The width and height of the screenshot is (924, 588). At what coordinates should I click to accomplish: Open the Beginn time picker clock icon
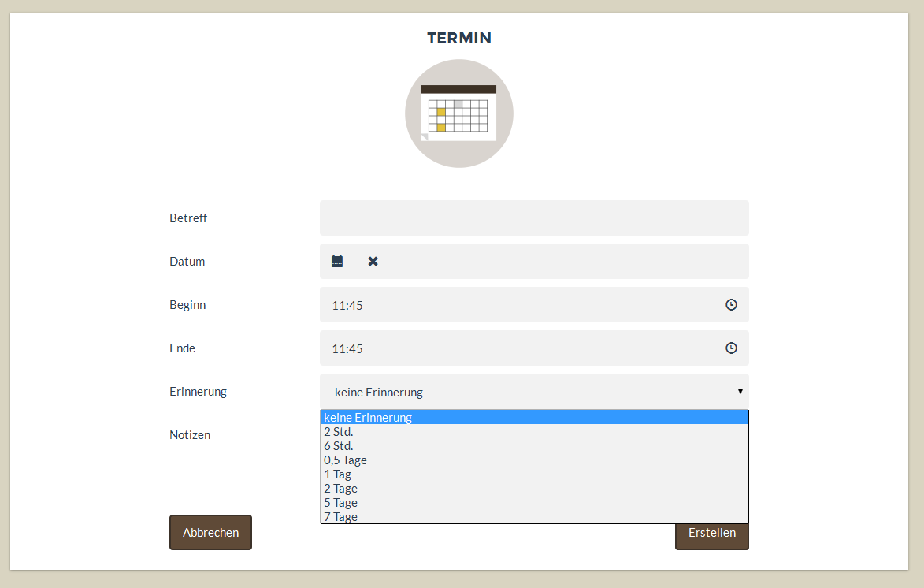731,305
